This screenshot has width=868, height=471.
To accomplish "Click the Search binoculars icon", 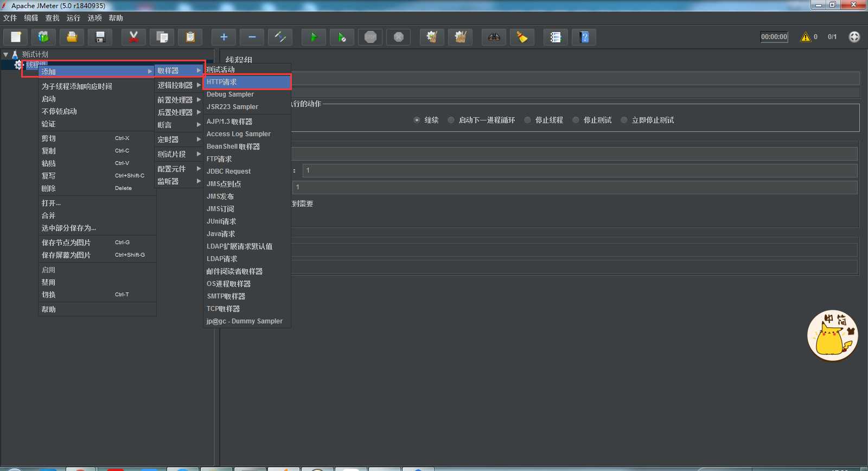I will (494, 37).
